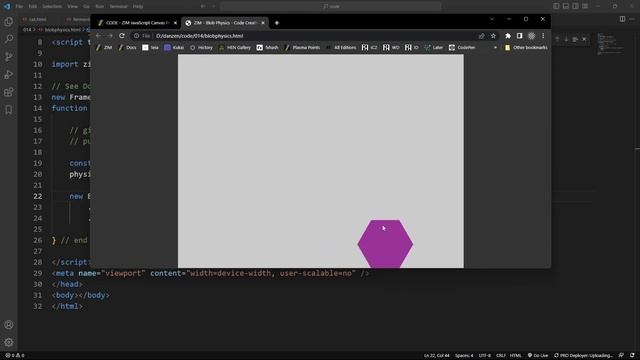
Task: Open the History bookmark
Action: tap(202, 48)
